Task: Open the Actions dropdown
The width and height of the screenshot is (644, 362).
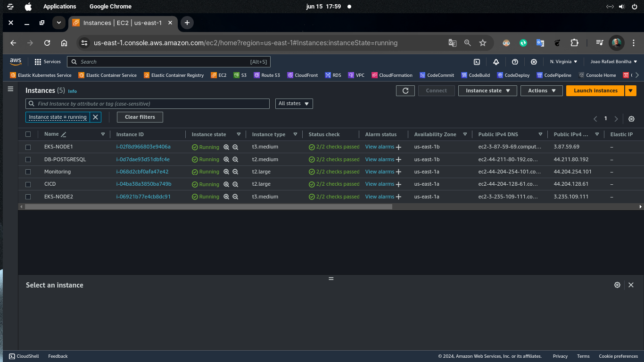Action: (x=542, y=90)
